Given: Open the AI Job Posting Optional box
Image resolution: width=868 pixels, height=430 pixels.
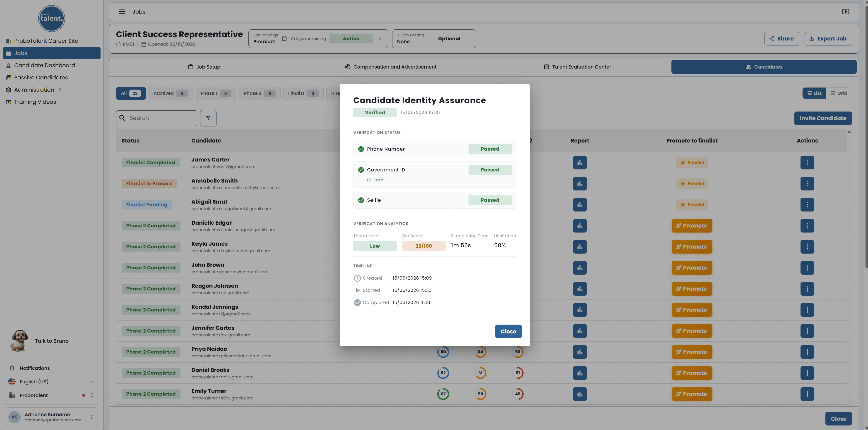Looking at the screenshot, I should [434, 39].
